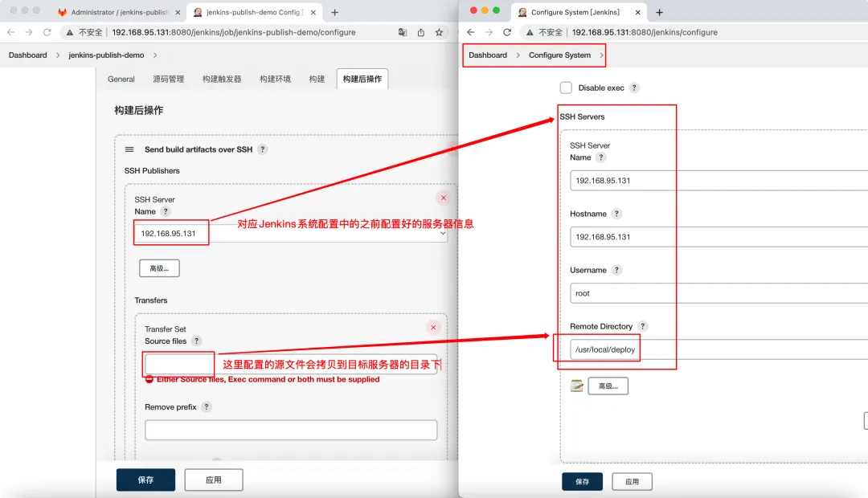Click Configure System breadcrumb link
The image size is (868, 498).
[x=559, y=55]
